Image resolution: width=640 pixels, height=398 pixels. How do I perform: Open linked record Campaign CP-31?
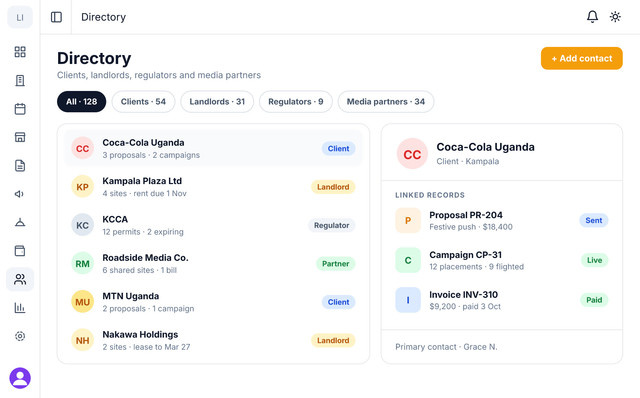tap(502, 260)
